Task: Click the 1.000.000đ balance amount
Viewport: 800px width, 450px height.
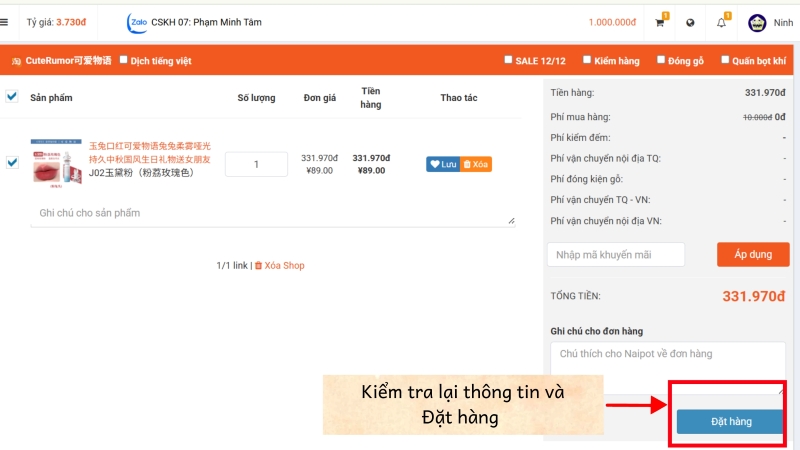Action: (612, 22)
